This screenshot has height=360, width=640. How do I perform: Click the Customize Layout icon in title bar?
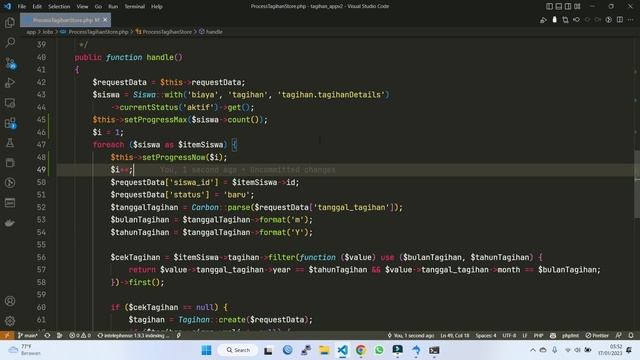click(x=577, y=6)
